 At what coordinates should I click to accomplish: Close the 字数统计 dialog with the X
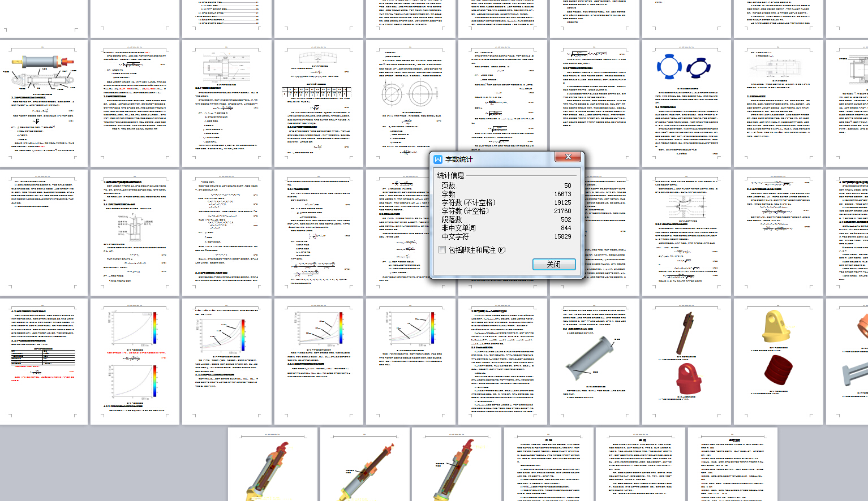pos(568,157)
